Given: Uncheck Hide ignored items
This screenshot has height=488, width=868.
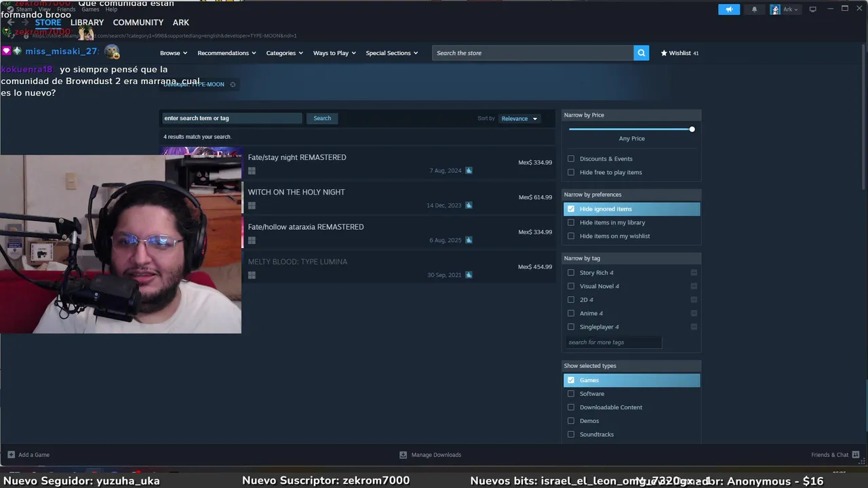Looking at the screenshot, I should pos(571,209).
